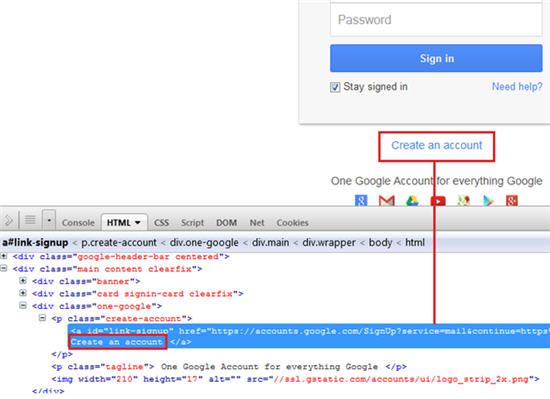Viewport: 550px width, 399px height.
Task: Switch to the DOM tab
Action: coord(226,223)
